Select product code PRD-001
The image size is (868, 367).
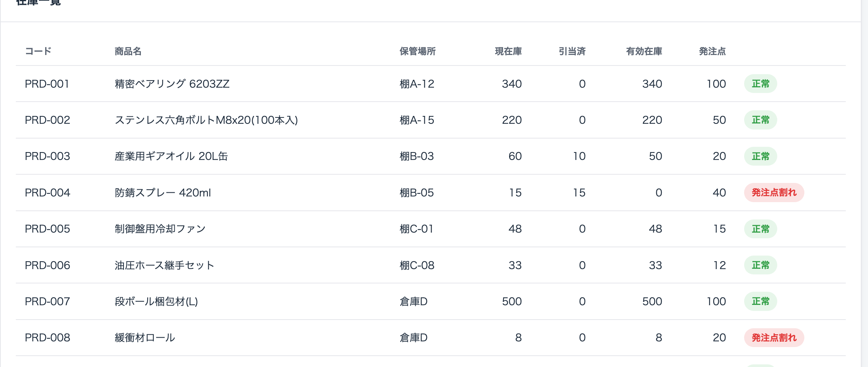click(47, 84)
